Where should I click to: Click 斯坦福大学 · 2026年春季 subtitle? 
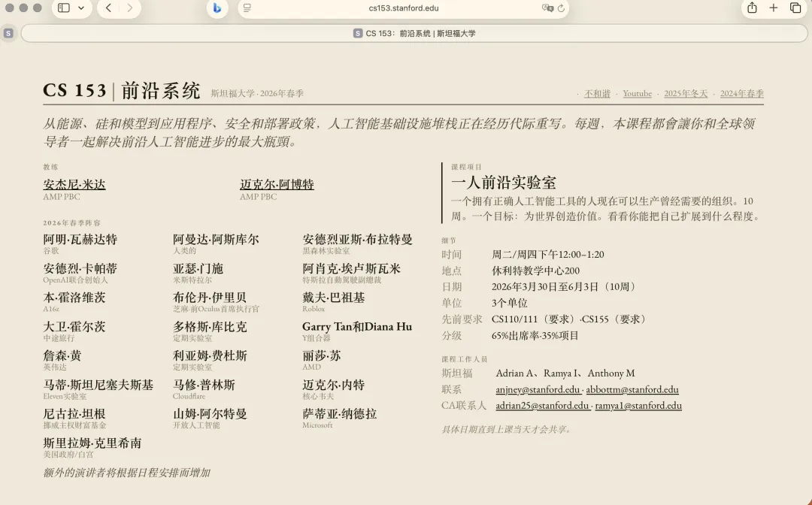pyautogui.click(x=257, y=94)
